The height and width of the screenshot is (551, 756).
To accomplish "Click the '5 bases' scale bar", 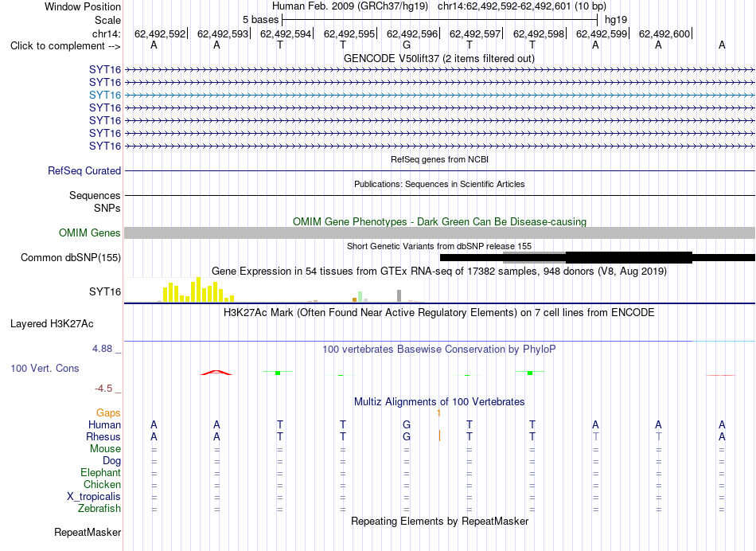I will [439, 20].
